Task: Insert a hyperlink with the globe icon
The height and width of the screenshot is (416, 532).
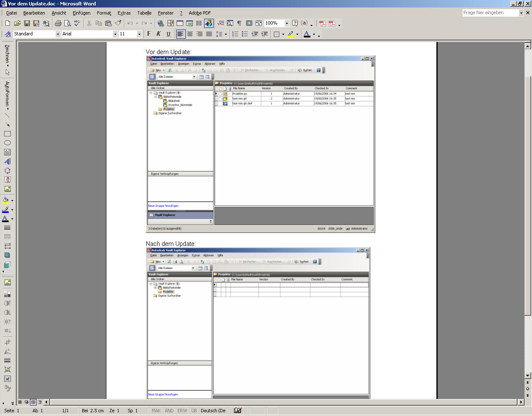Action: pos(160,23)
